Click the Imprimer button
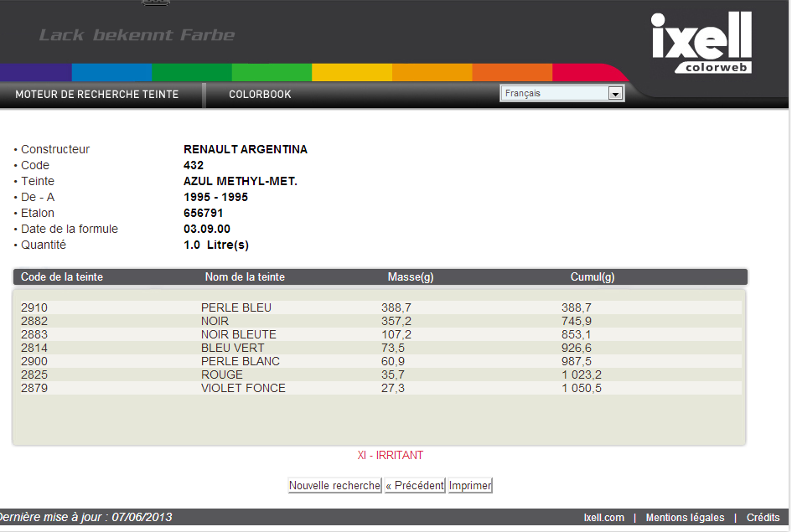 tap(470, 486)
